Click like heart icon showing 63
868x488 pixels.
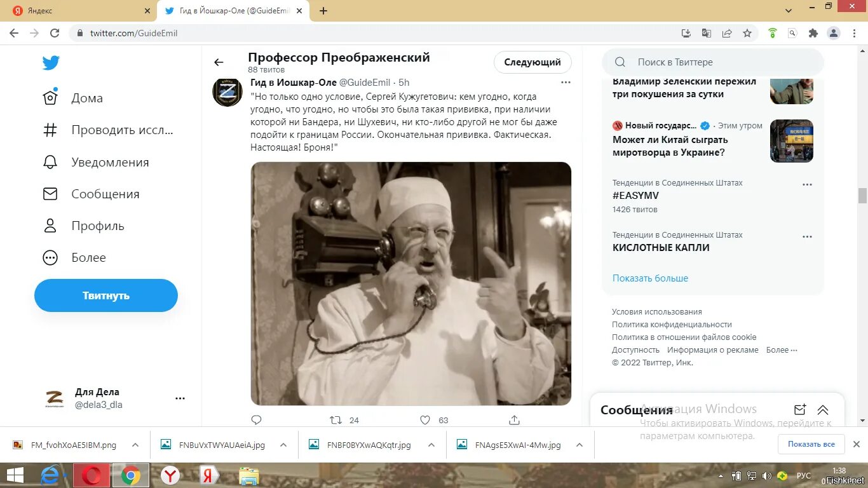[x=425, y=420]
